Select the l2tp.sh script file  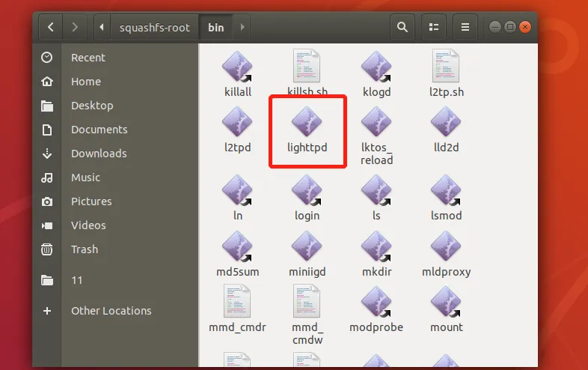tap(447, 68)
